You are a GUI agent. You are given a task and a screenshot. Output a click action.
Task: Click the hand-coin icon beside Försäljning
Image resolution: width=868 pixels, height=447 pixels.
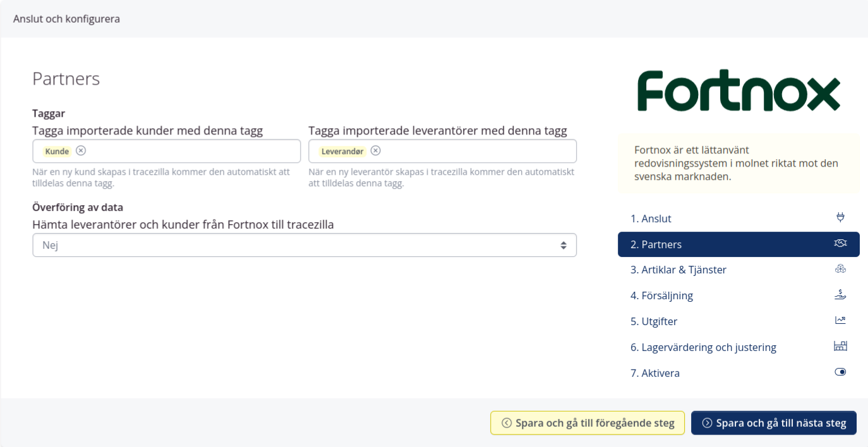pyautogui.click(x=840, y=295)
